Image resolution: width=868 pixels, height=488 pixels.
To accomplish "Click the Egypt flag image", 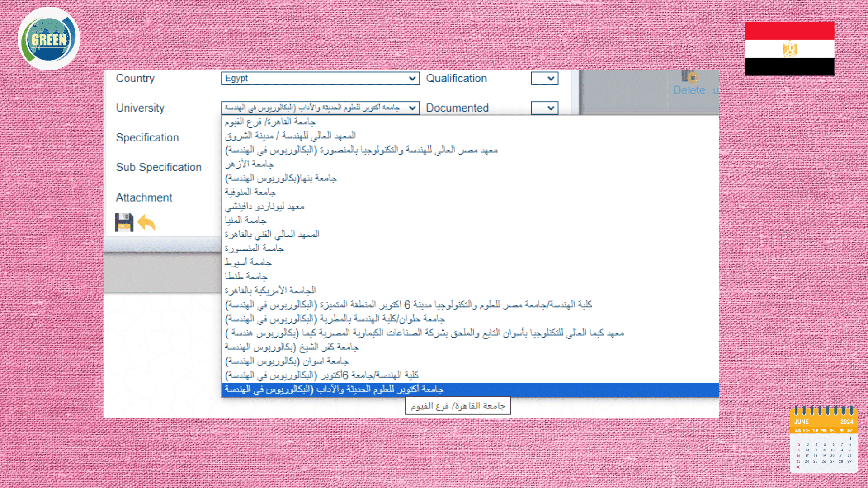I will [789, 48].
